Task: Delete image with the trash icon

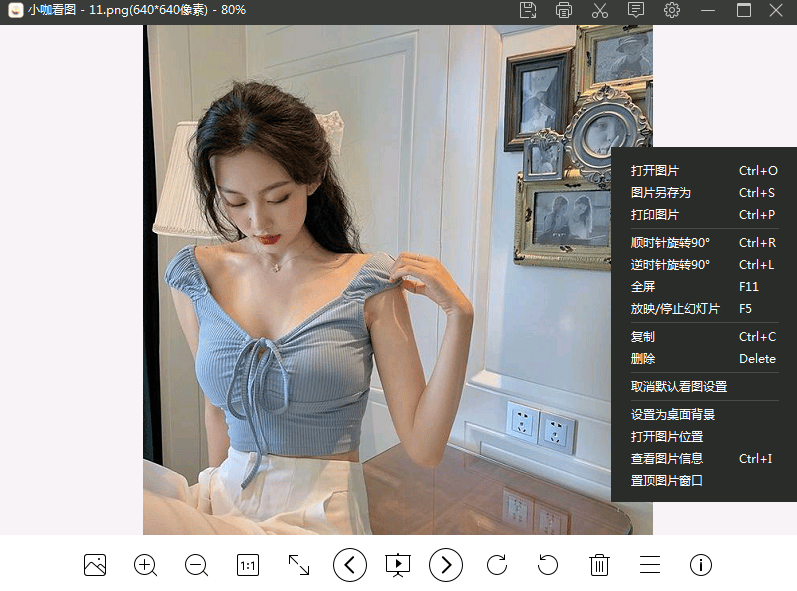Action: (x=599, y=565)
